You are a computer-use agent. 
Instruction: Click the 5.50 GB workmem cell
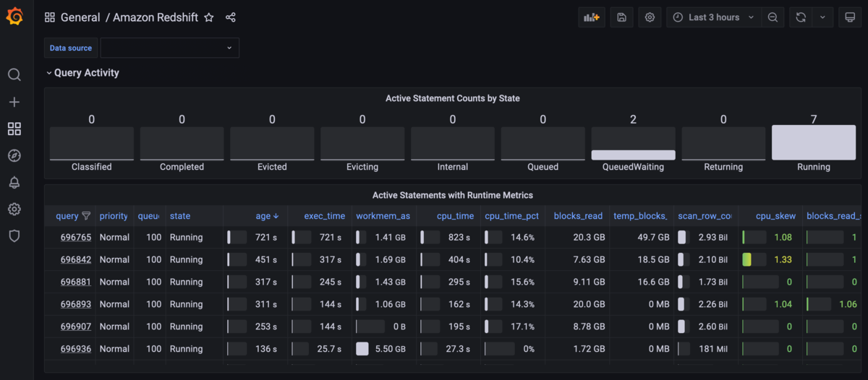(x=384, y=349)
